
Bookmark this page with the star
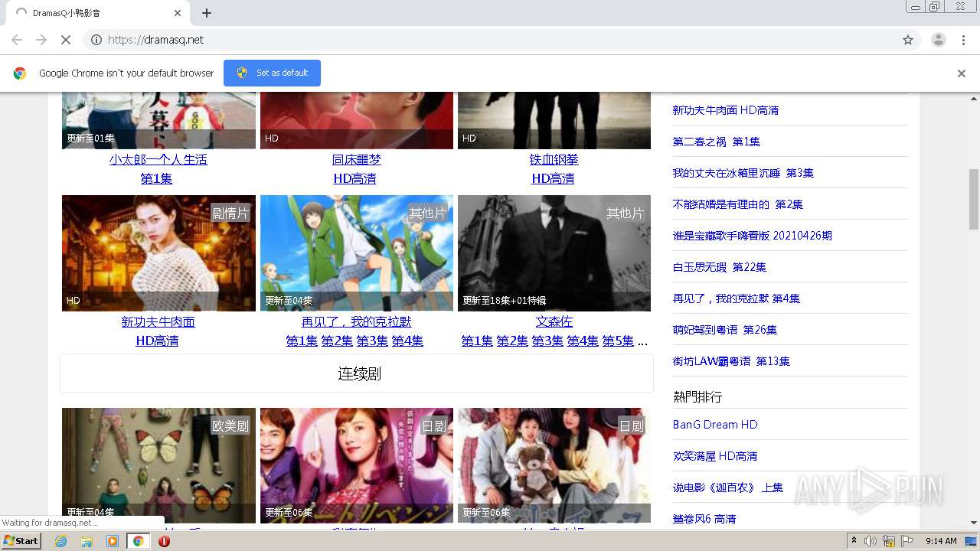click(908, 40)
